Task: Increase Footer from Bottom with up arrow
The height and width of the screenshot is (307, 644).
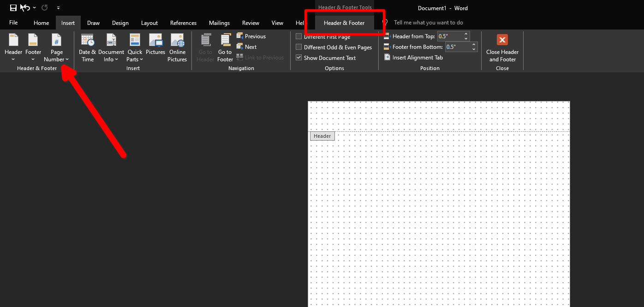Action: (474, 44)
